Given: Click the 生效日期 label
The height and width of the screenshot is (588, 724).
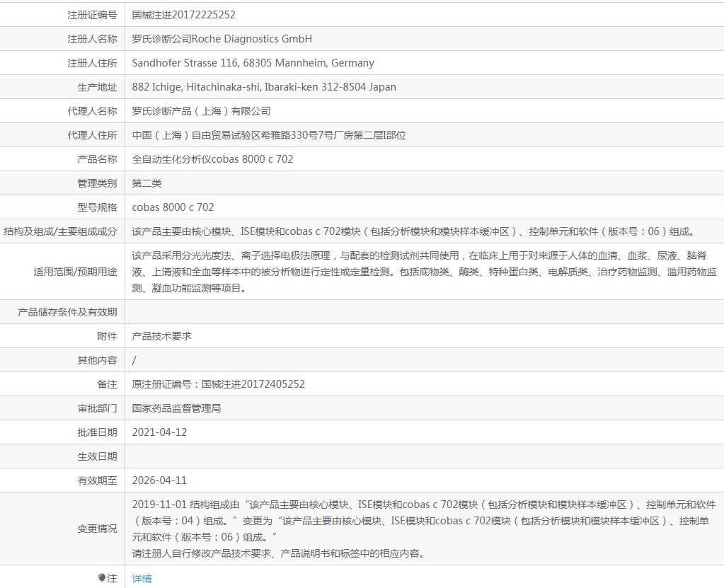Looking at the screenshot, I should (x=98, y=456).
